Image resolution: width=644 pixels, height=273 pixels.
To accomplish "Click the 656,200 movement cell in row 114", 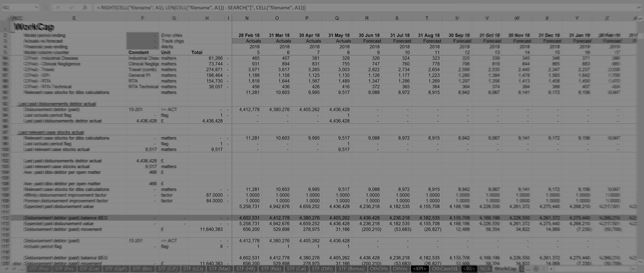I will 251,229.
